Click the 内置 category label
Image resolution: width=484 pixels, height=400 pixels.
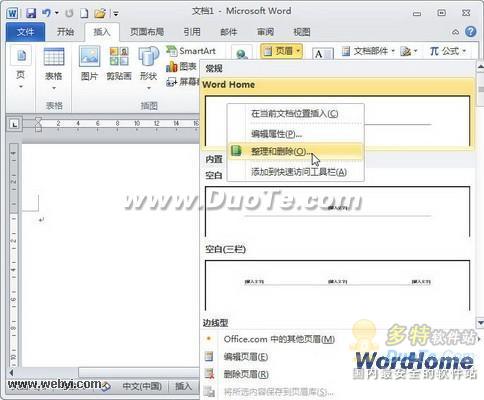coord(214,159)
